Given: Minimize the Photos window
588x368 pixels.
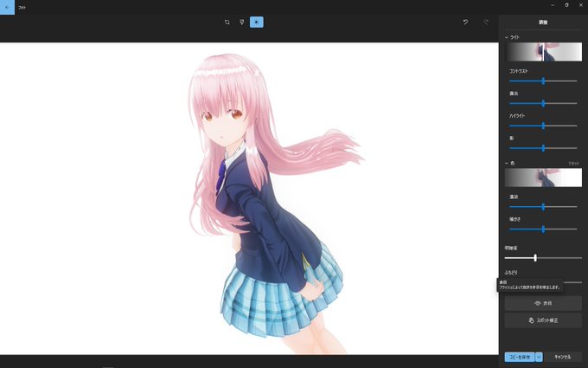Looking at the screenshot, I should [x=553, y=5].
